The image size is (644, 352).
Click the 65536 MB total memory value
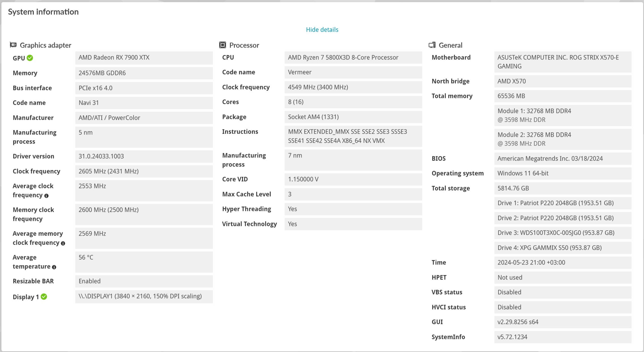(x=563, y=96)
